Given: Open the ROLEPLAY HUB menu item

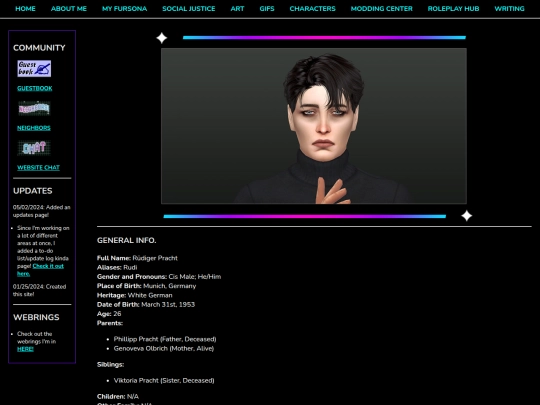Looking at the screenshot, I should (453, 9).
